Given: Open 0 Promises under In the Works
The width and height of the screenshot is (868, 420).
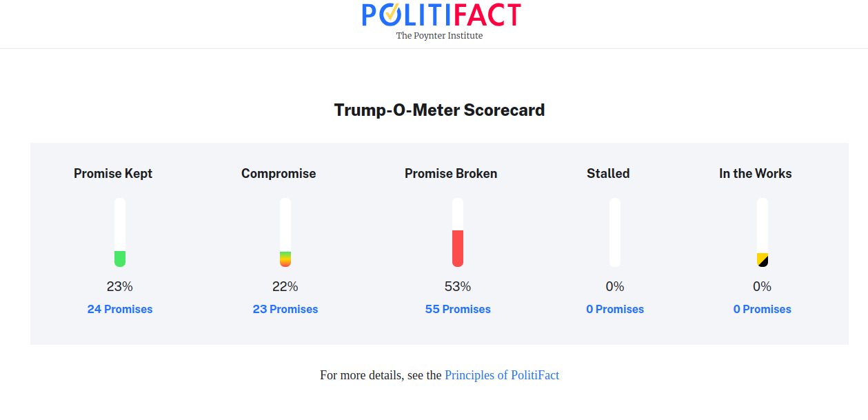Looking at the screenshot, I should tap(763, 310).
